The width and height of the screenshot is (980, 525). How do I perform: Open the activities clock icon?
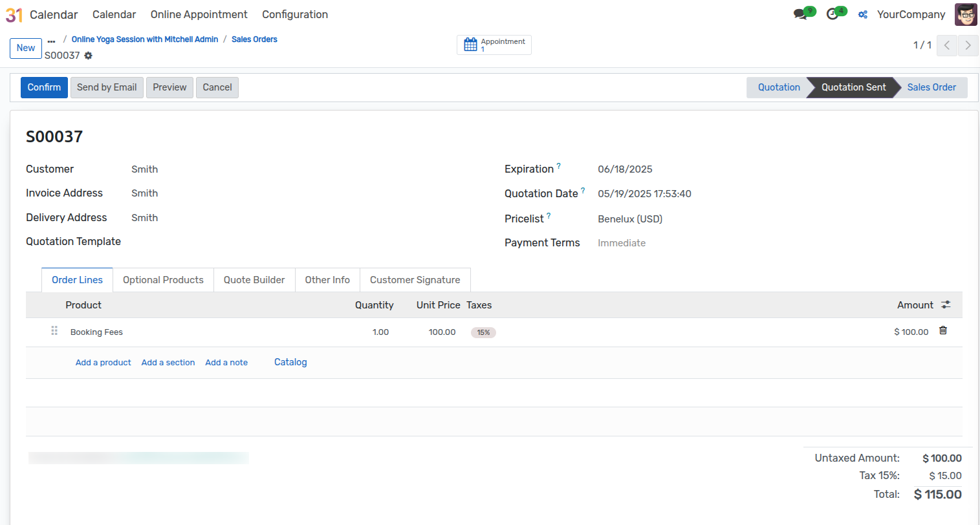pyautogui.click(x=833, y=14)
